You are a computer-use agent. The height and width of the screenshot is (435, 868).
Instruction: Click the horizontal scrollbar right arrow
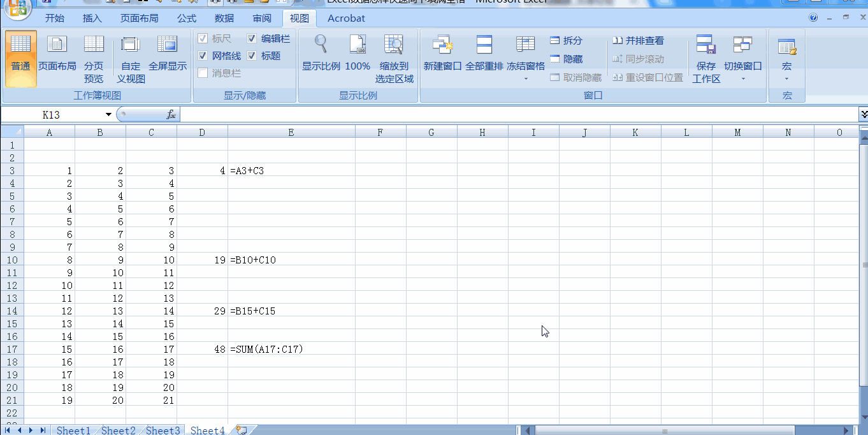point(846,431)
